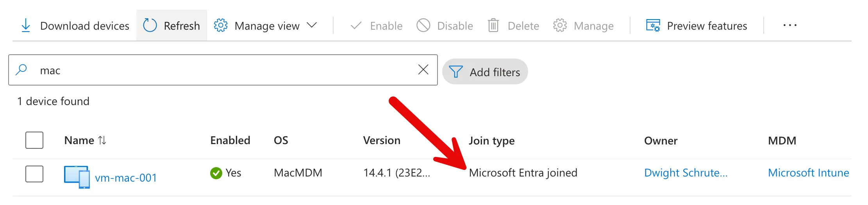Open the Microsoft Intune MDM link
868x205 pixels.
pos(809,173)
